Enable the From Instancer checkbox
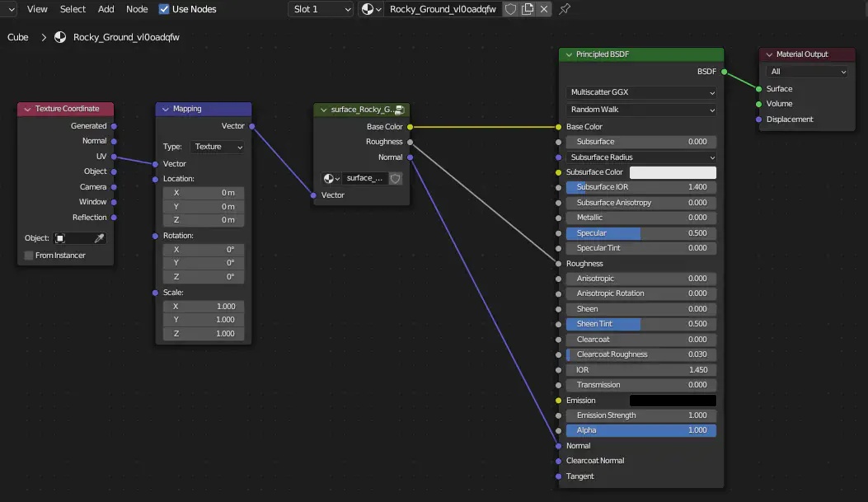 [x=29, y=256]
